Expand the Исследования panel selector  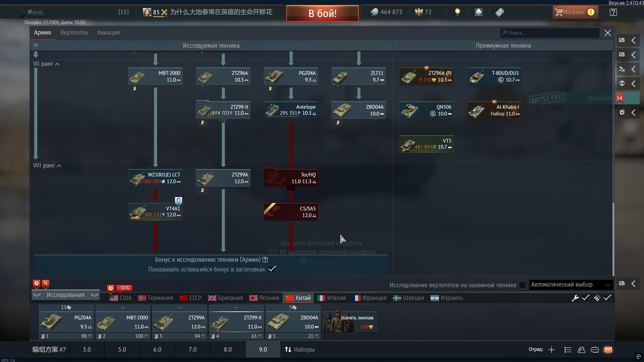coord(65,295)
